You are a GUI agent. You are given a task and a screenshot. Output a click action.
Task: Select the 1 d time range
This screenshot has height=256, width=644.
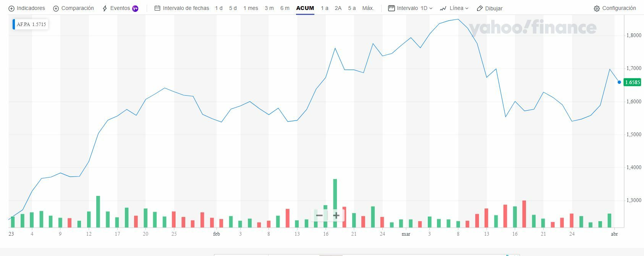(x=218, y=8)
